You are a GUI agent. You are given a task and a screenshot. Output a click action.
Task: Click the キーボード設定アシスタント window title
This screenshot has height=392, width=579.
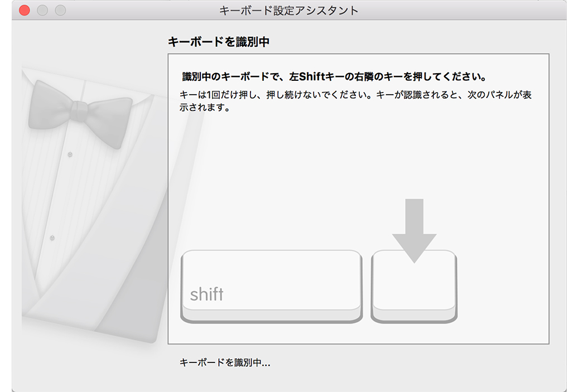[289, 11]
